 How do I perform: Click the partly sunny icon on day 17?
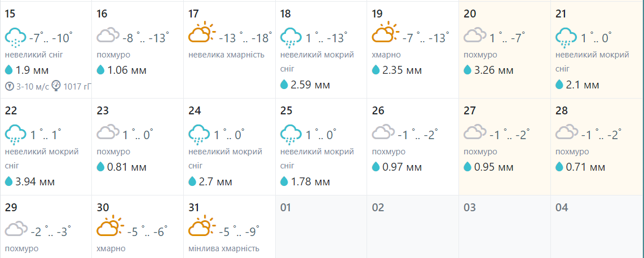tap(202, 34)
